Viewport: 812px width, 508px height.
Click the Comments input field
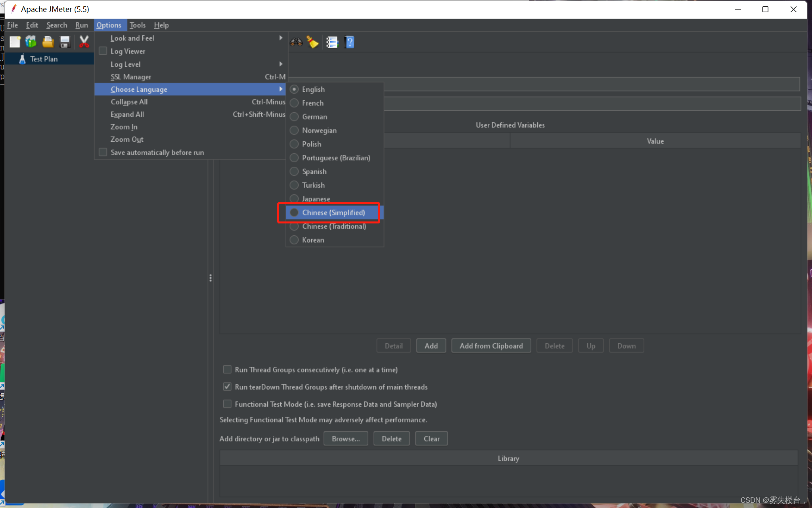592,104
